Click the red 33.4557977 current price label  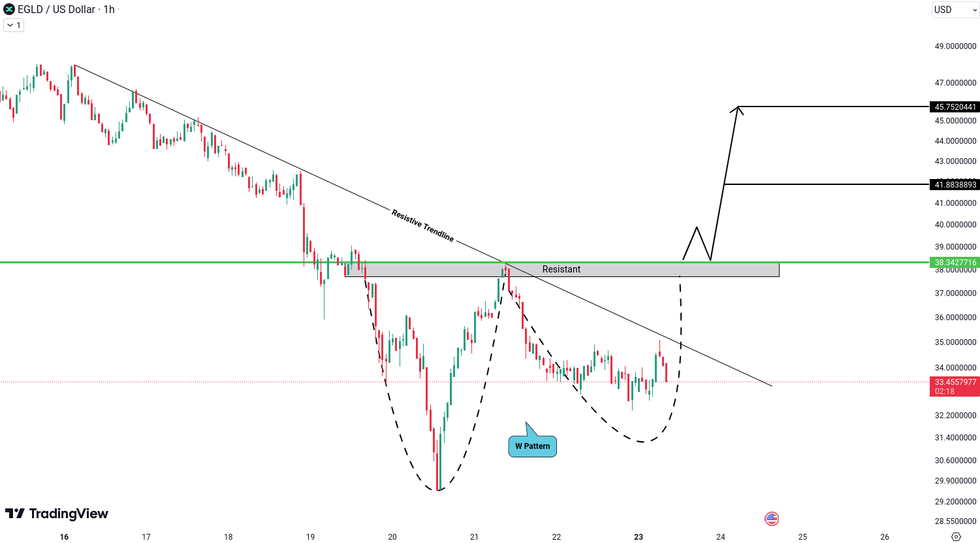coord(955,387)
